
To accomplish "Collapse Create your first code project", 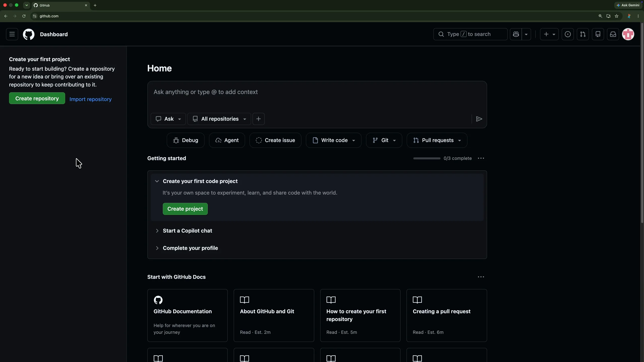I will tap(157, 181).
